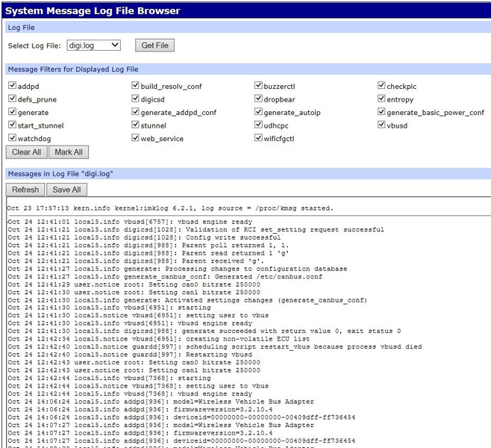
Task: Click the 'Parent poll returned 1, 1.' line
Action: click(148, 246)
